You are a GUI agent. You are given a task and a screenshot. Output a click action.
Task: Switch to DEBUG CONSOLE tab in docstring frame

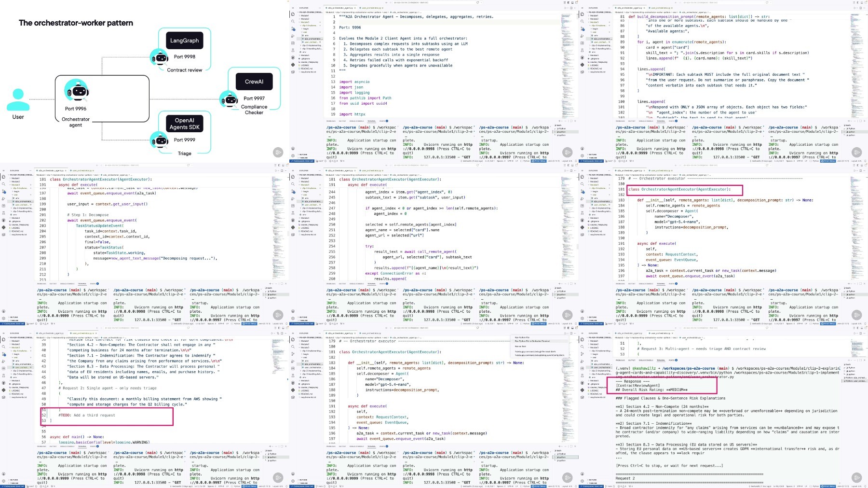(357, 121)
